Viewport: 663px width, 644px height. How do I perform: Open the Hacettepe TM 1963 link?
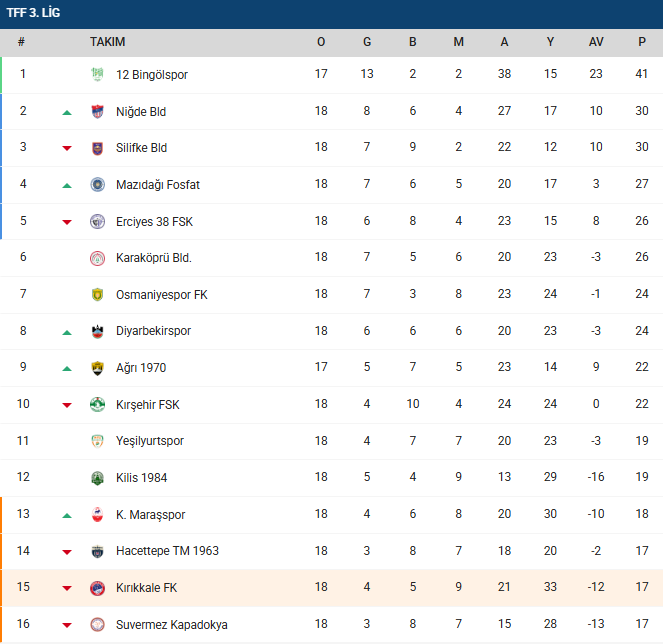tap(167, 551)
